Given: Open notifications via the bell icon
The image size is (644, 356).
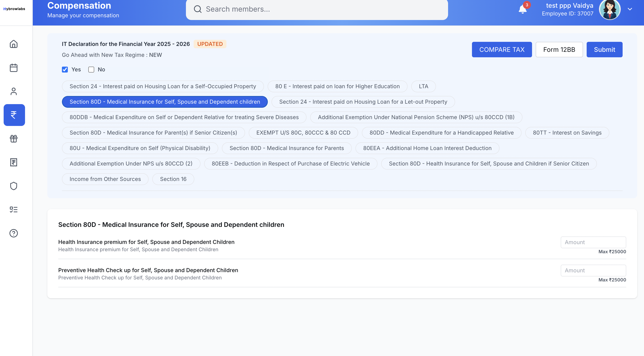Looking at the screenshot, I should (x=523, y=10).
